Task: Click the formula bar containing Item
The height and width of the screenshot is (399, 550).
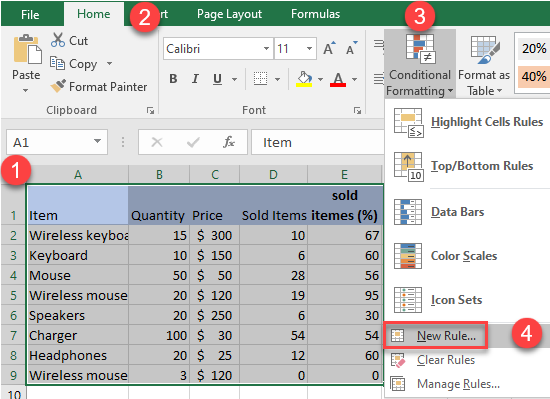Action: (318, 142)
